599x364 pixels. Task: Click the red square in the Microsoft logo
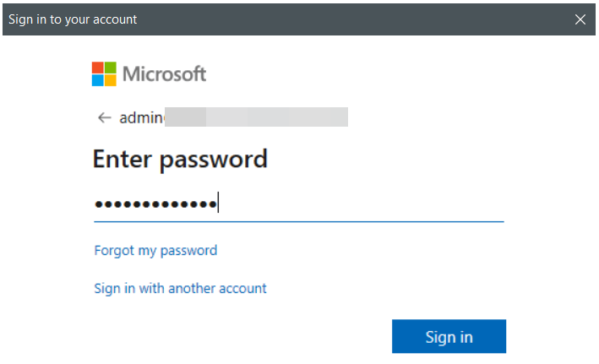pos(98,68)
